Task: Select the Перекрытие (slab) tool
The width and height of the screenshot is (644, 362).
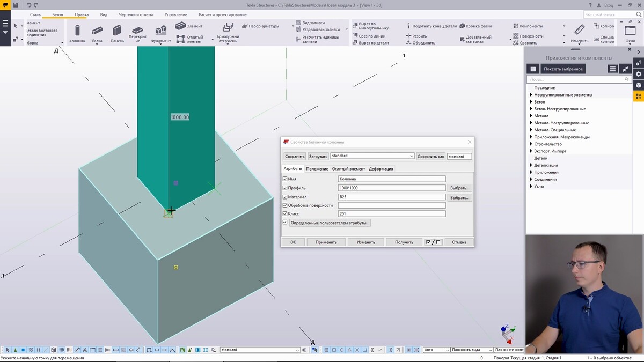Action: click(137, 34)
